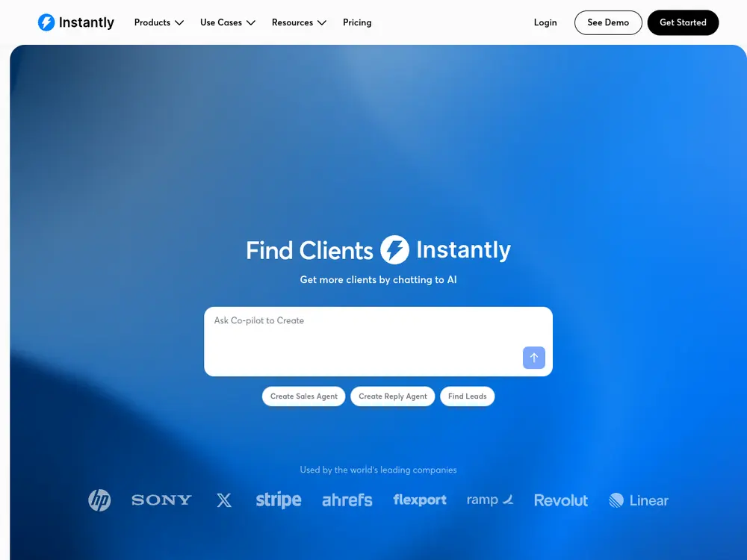The image size is (747, 560).
Task: Choose the Create Reply Agent suggestion
Action: 393,396
